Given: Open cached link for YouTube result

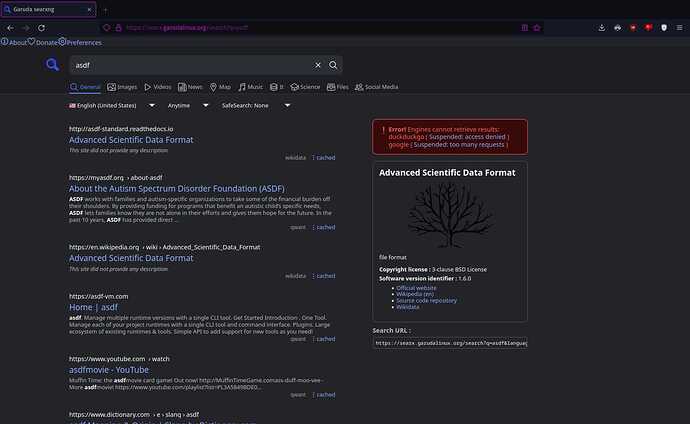Looking at the screenshot, I should click(326, 395).
